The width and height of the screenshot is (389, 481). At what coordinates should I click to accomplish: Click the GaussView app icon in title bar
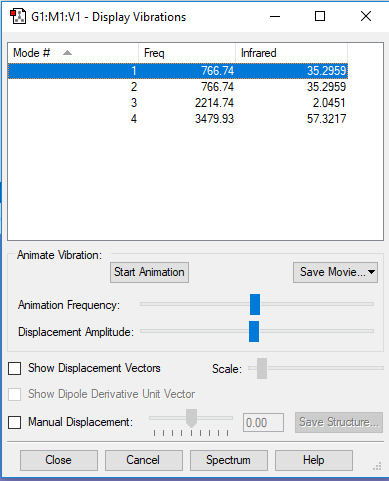point(18,16)
